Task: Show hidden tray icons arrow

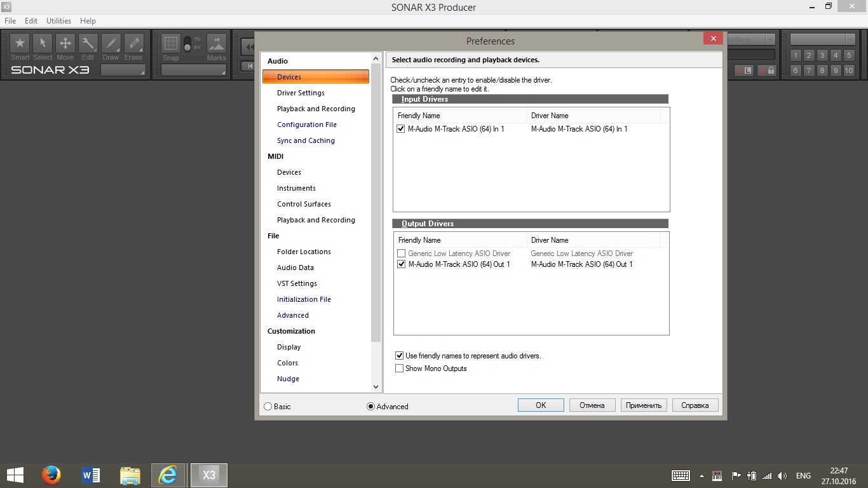Action: [x=702, y=475]
